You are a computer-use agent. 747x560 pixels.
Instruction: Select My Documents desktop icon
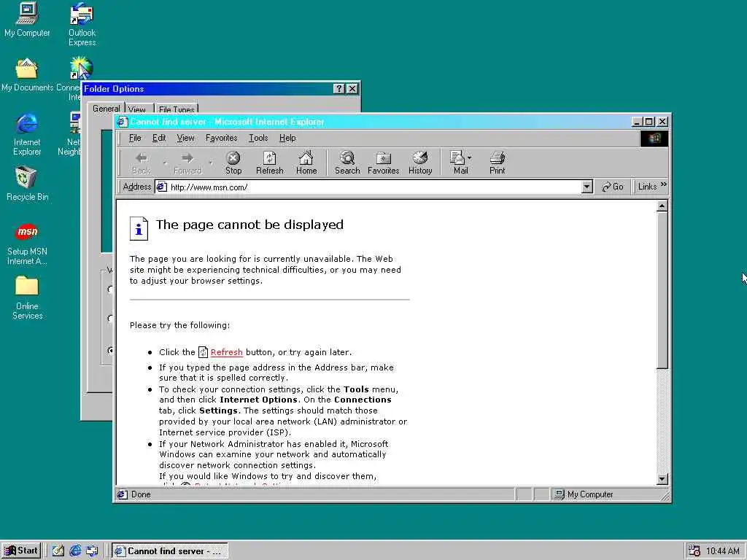27,75
